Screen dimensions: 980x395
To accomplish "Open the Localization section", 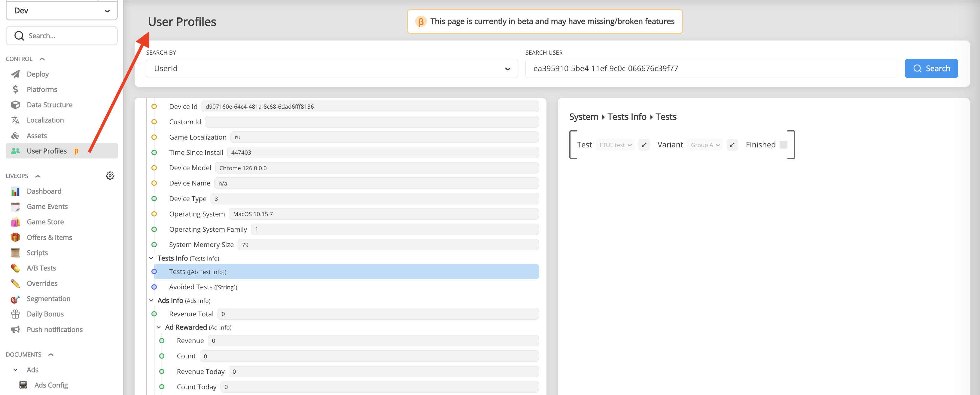I will coord(45,120).
